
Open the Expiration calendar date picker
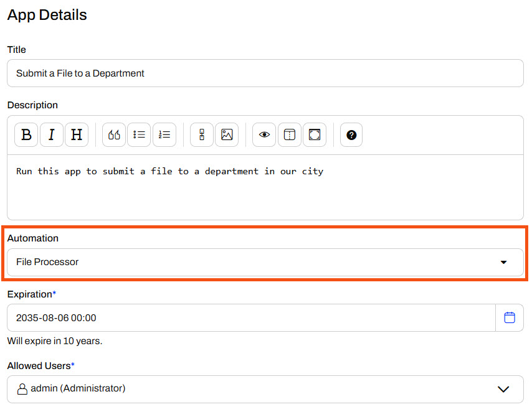tap(510, 318)
